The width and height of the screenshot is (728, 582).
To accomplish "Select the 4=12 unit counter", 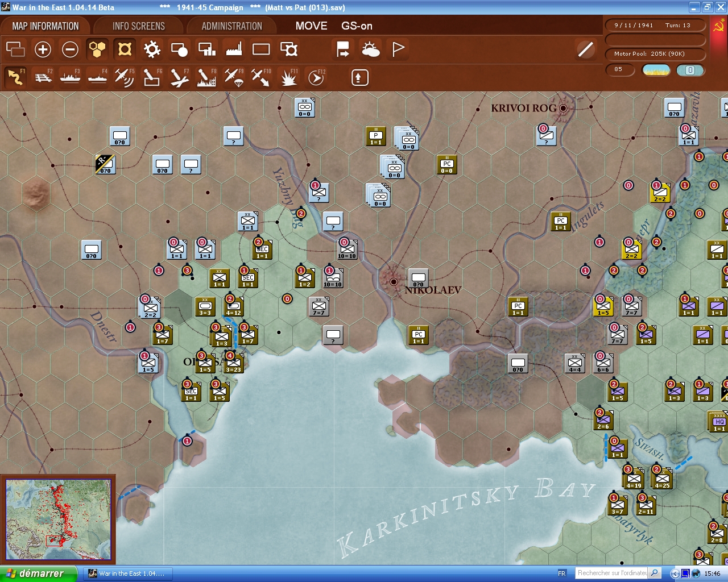I will pyautogui.click(x=233, y=306).
